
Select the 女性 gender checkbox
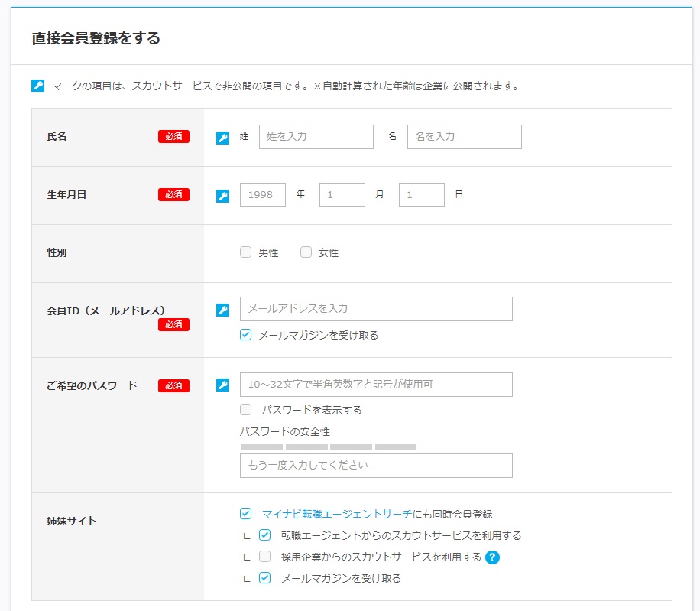point(306,252)
